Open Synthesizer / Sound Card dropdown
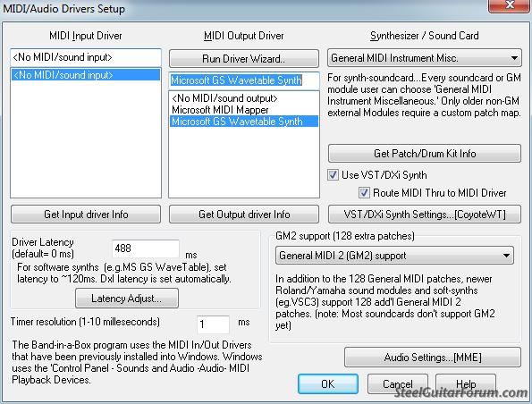Viewport: 532px width, 404px height. click(x=425, y=58)
